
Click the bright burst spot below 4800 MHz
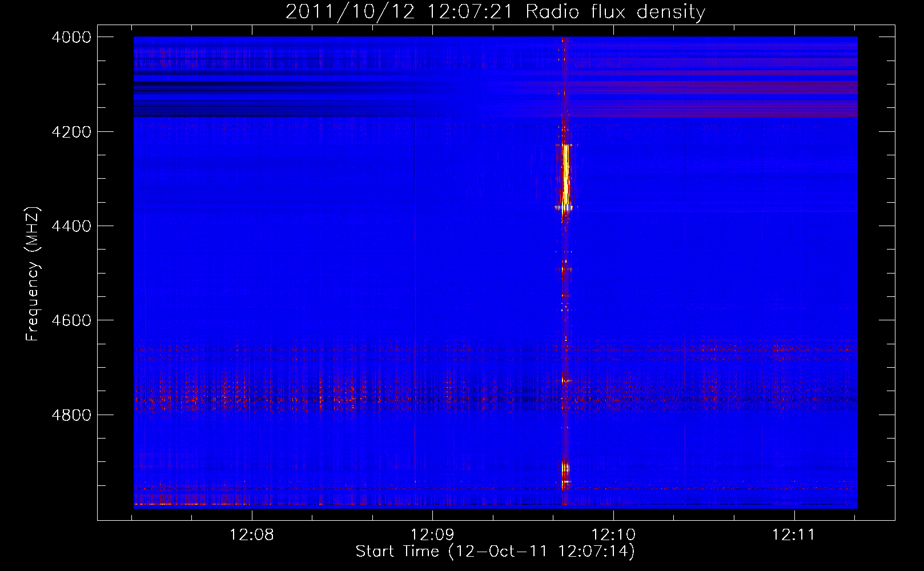coord(565,475)
